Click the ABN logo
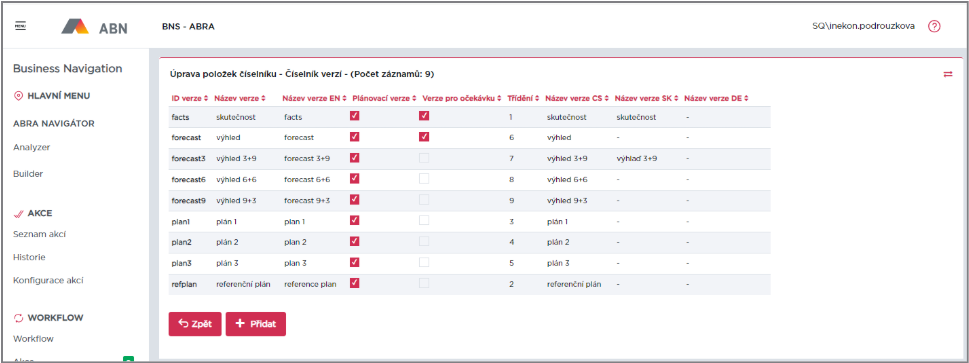The image size is (969, 363). click(x=94, y=27)
